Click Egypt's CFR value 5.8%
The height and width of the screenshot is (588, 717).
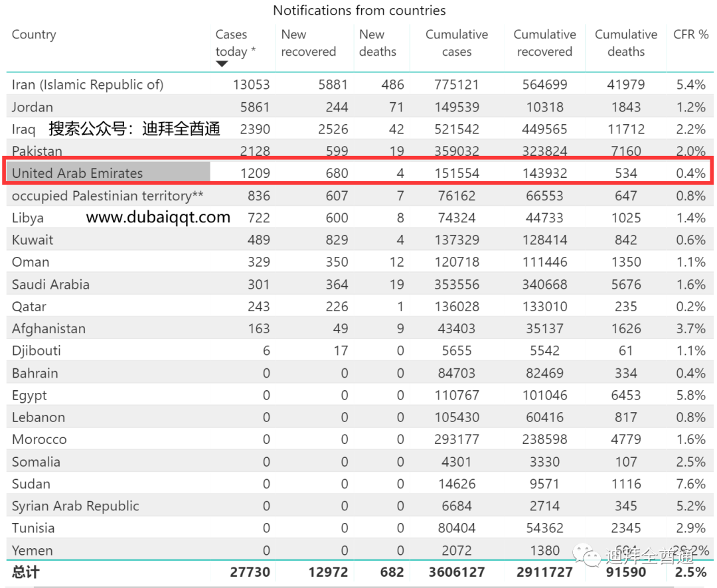click(x=691, y=395)
